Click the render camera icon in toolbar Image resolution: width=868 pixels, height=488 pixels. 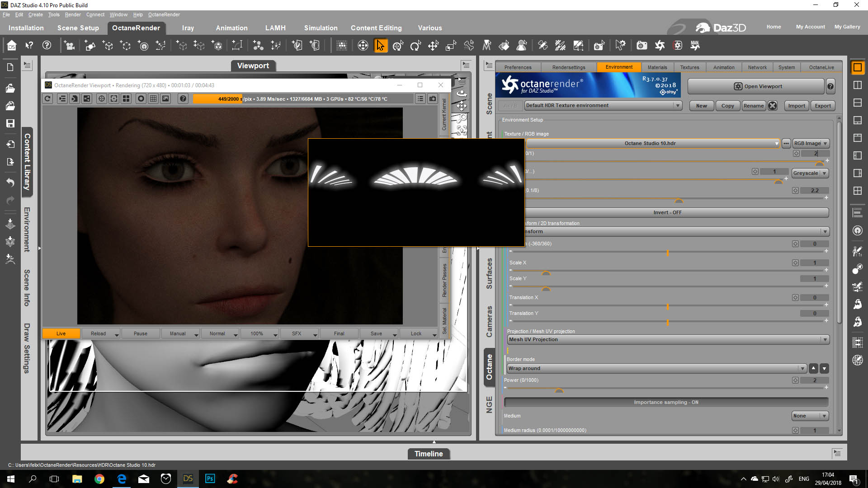tap(642, 46)
